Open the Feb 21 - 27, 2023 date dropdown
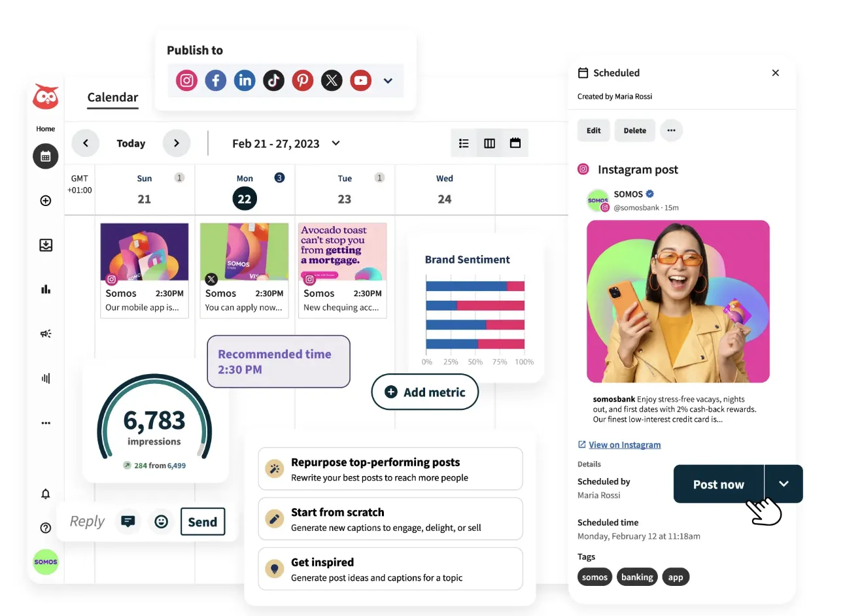The height and width of the screenshot is (616, 845). [x=286, y=144]
